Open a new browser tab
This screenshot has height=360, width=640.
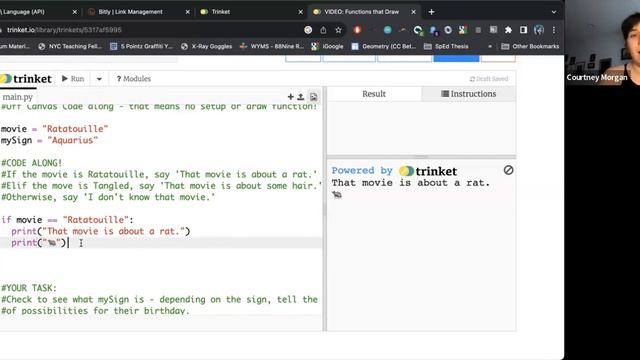point(431,12)
